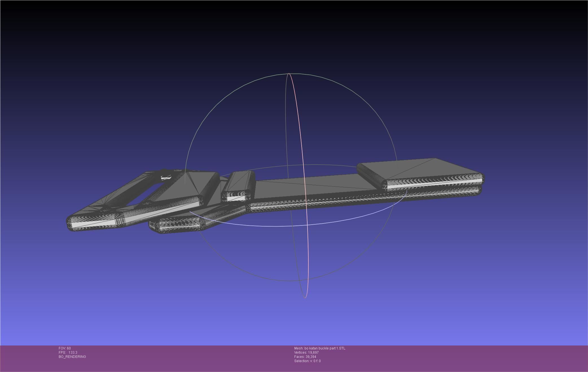Click the lower front prong of the buckle
The height and width of the screenshot is (372, 588).
[178, 226]
